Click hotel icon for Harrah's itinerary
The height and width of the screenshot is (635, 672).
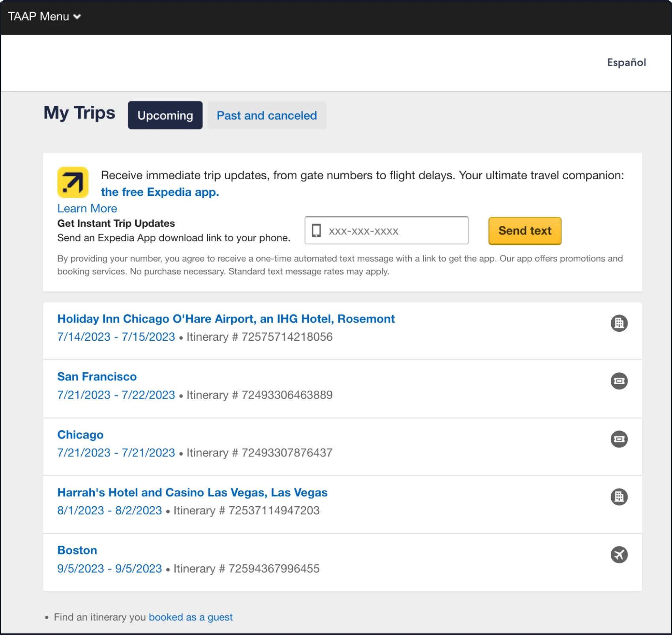pyautogui.click(x=619, y=497)
